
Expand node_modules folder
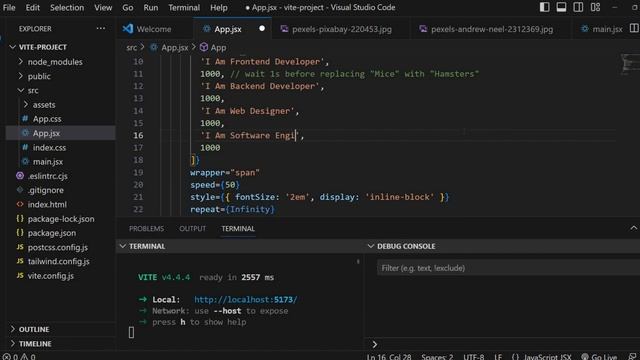20,62
